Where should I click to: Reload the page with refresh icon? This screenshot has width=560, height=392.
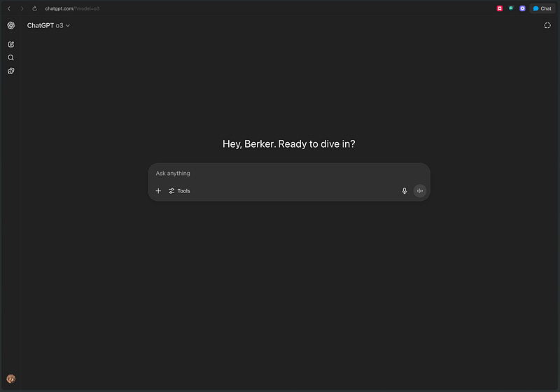coord(34,8)
